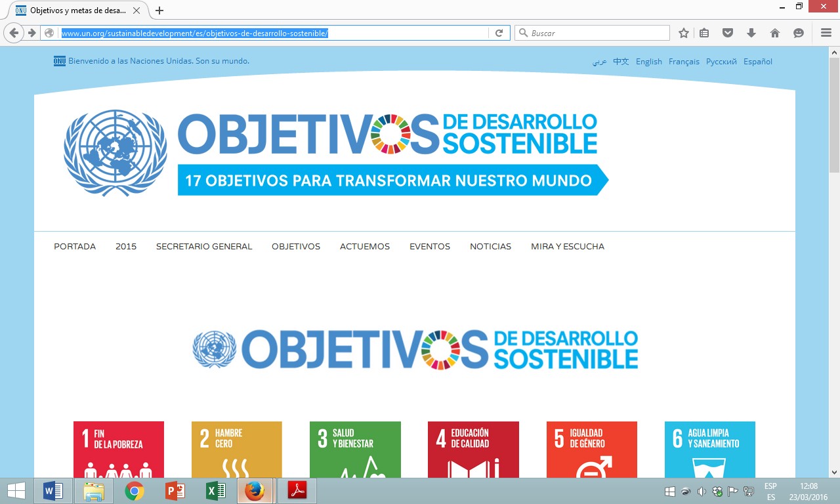This screenshot has width=840, height=504.
Task: Open goal 1 Fin de la Pobreza tile
Action: point(119,450)
